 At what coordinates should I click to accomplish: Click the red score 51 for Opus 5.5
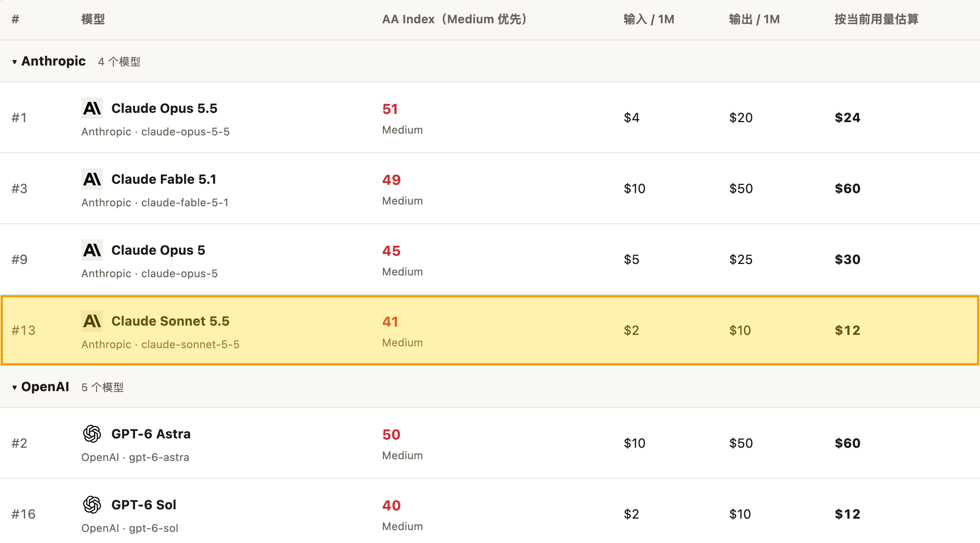pyautogui.click(x=390, y=109)
